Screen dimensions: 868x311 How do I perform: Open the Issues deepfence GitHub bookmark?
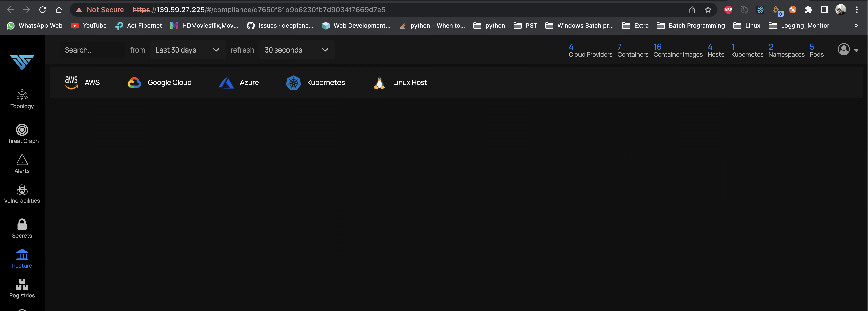[280, 26]
